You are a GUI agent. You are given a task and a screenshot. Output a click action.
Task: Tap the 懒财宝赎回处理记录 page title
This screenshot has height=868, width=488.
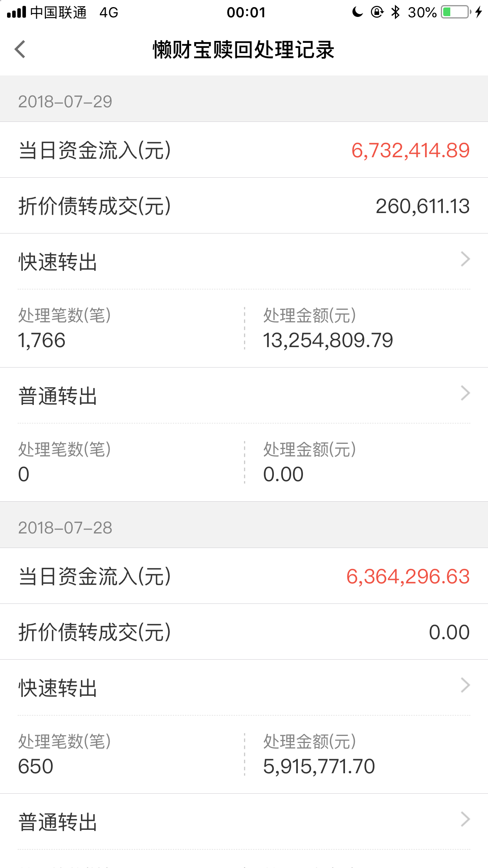(244, 50)
